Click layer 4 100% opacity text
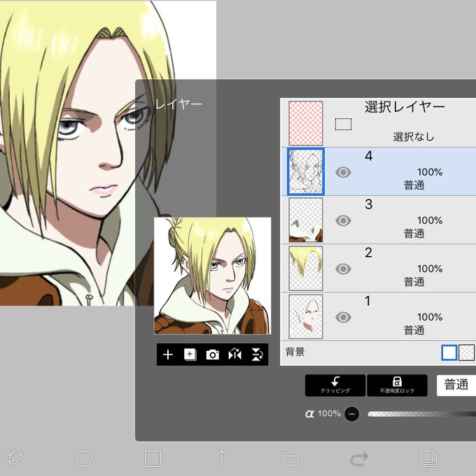 [430, 172]
